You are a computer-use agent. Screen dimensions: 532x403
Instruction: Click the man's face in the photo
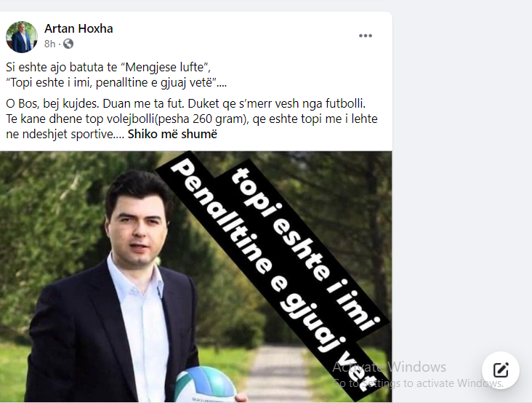point(138,229)
